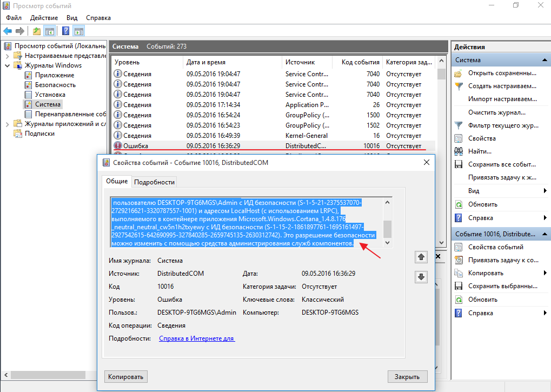Click the green Refresh icon under Система
The height and width of the screenshot is (392, 551).
(x=459, y=205)
